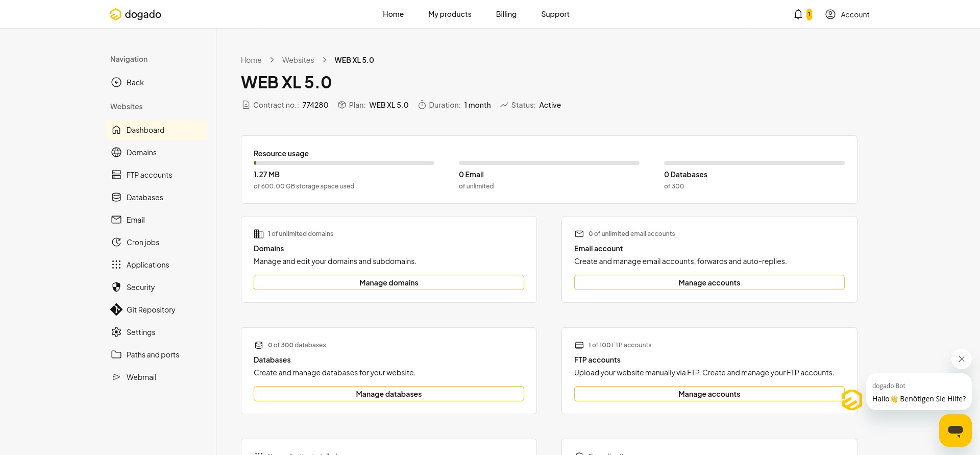The height and width of the screenshot is (455, 980).
Task: Click Manage accounts in FTP accounts card
Action: pos(709,394)
